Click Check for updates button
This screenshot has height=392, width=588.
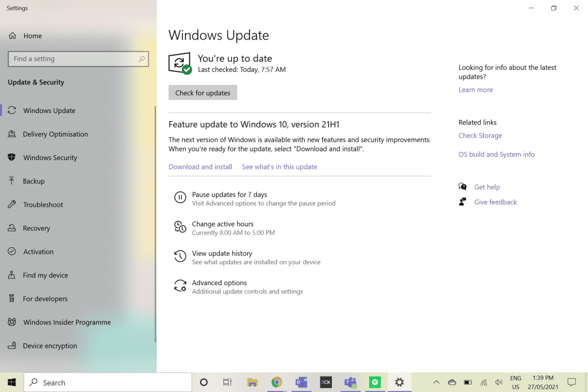[203, 92]
